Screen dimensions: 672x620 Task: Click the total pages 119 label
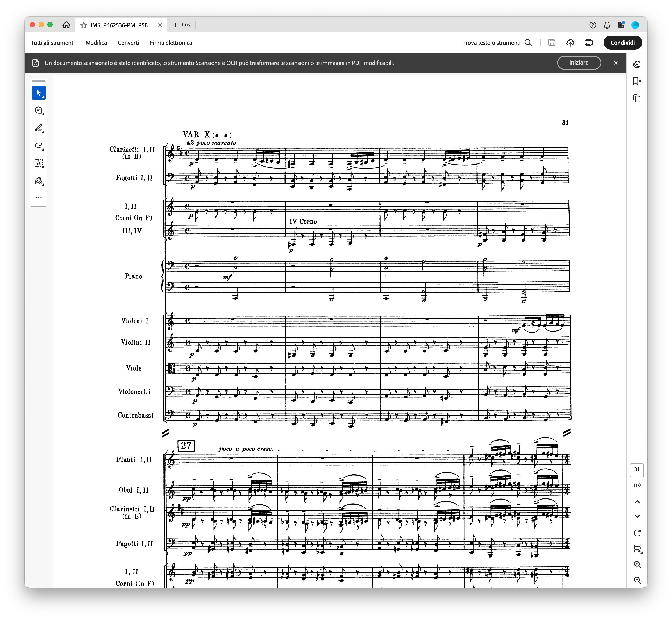[x=637, y=486]
